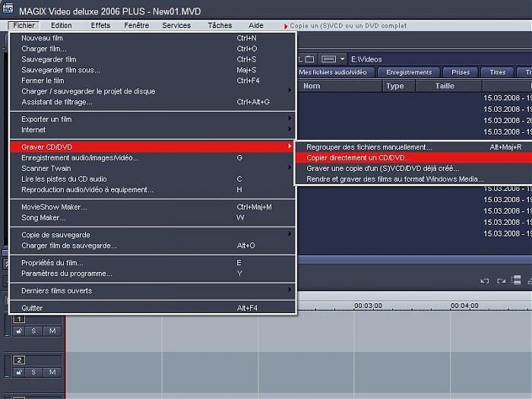
Task: Click the Copie un (S)VCD ou un DVD complet hint
Action: (x=348, y=26)
